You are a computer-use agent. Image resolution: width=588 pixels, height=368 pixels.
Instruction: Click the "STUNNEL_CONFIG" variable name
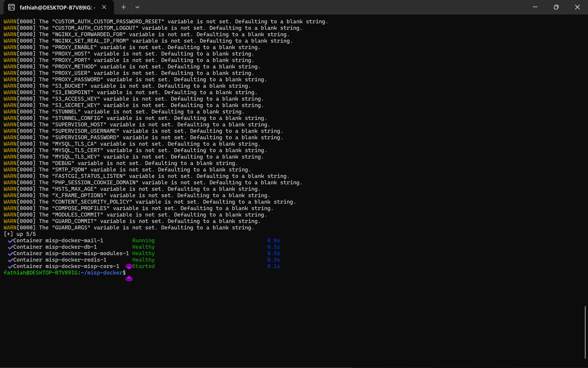pos(77,118)
